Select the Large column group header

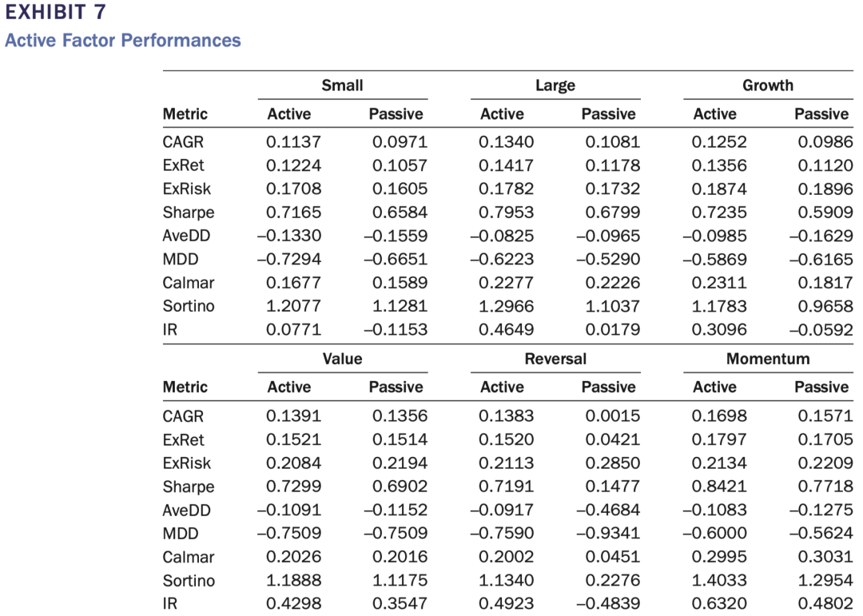tap(555, 85)
